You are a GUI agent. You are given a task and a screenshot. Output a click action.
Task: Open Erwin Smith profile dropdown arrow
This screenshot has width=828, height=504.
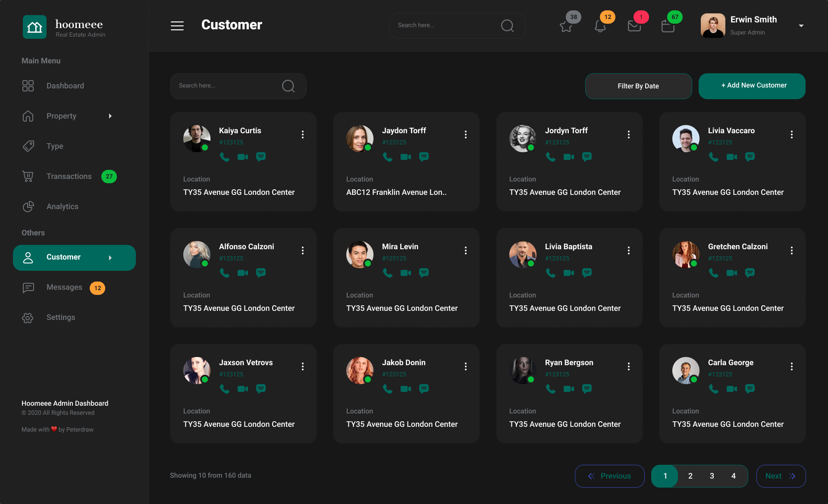click(801, 26)
